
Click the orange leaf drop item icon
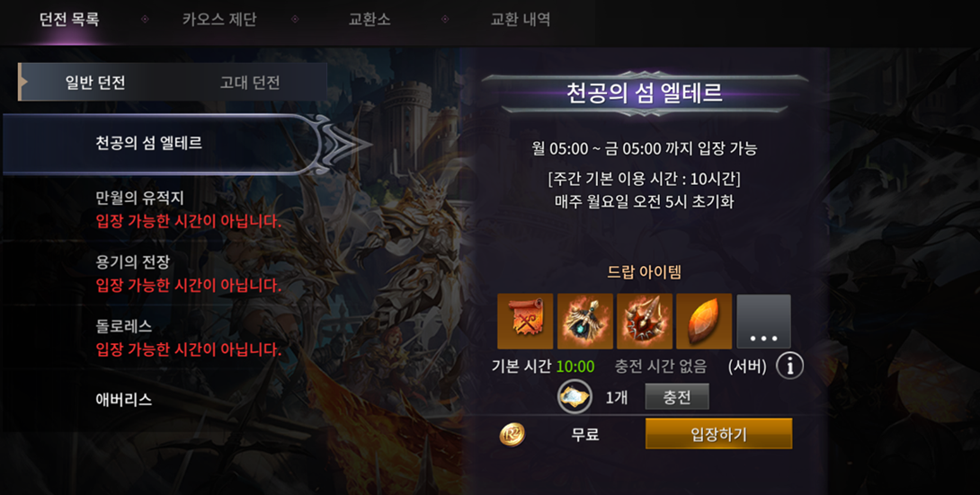[704, 322]
